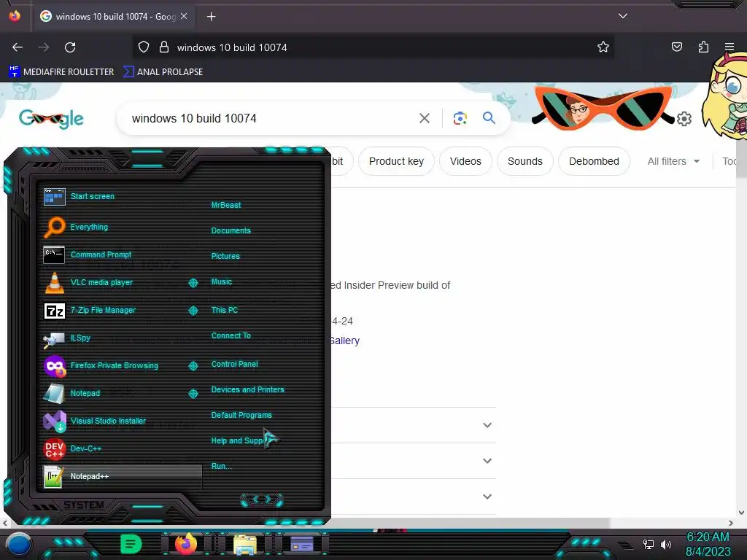Viewport: 747px width, 560px height.
Task: Clear the Google search box
Action: tap(424, 118)
